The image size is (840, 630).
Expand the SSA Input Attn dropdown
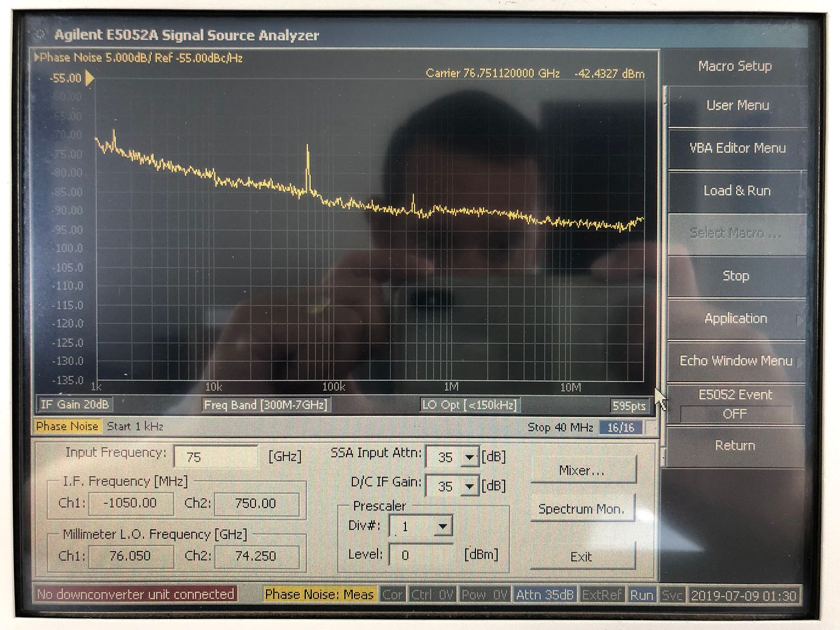point(470,457)
